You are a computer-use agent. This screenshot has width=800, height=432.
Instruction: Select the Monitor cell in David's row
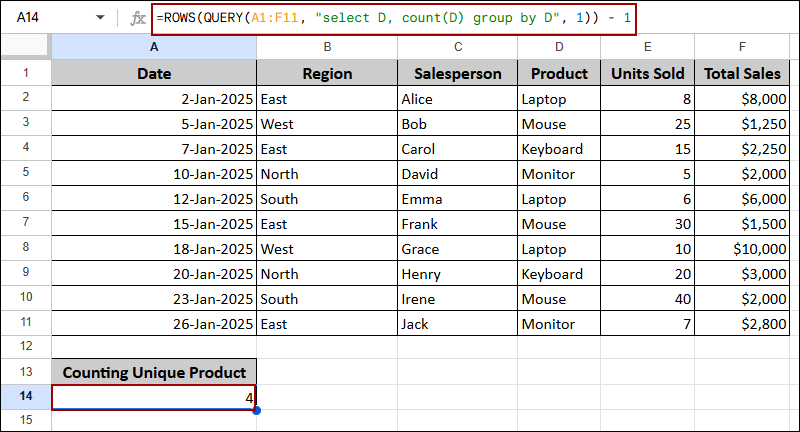pos(559,173)
